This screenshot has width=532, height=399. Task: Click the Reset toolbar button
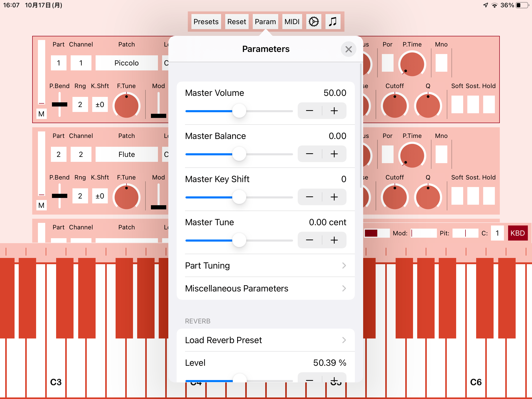(x=237, y=22)
